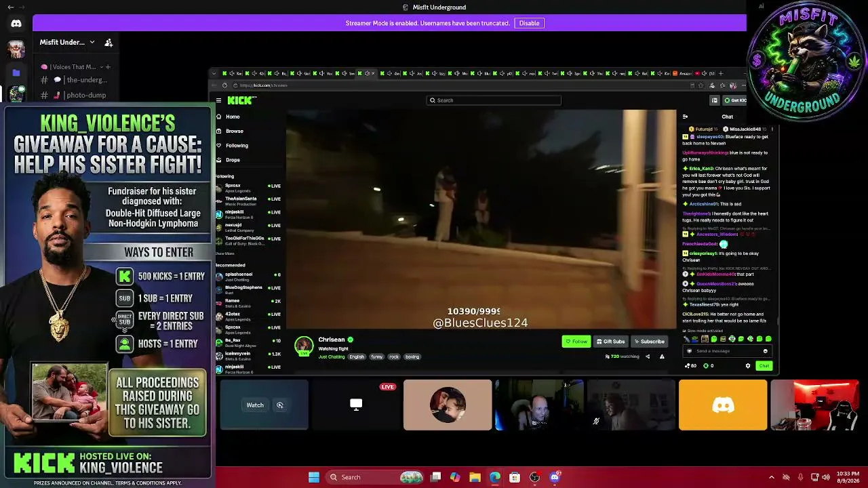Screen dimensions: 868x488
Task: Click the Invite People icon beside server name
Action: pyautogui.click(x=108, y=42)
